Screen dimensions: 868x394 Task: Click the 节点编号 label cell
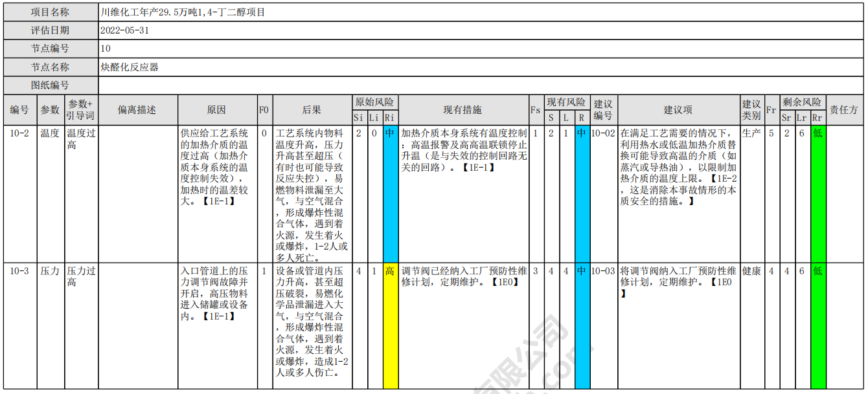coord(51,49)
